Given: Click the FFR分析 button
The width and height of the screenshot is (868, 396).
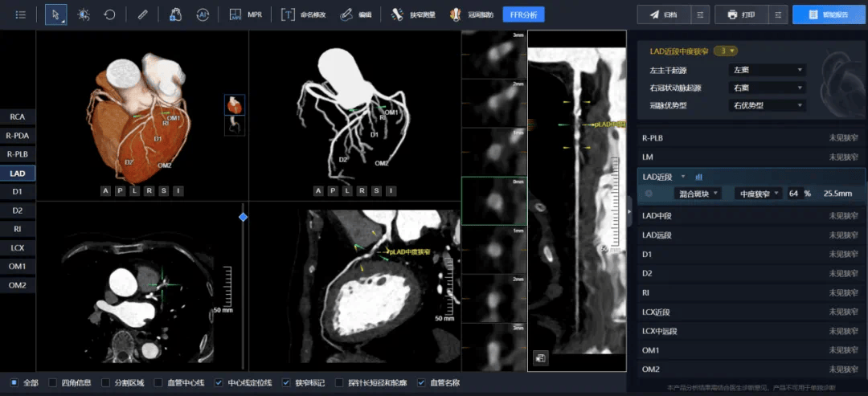Looking at the screenshot, I should point(523,14).
